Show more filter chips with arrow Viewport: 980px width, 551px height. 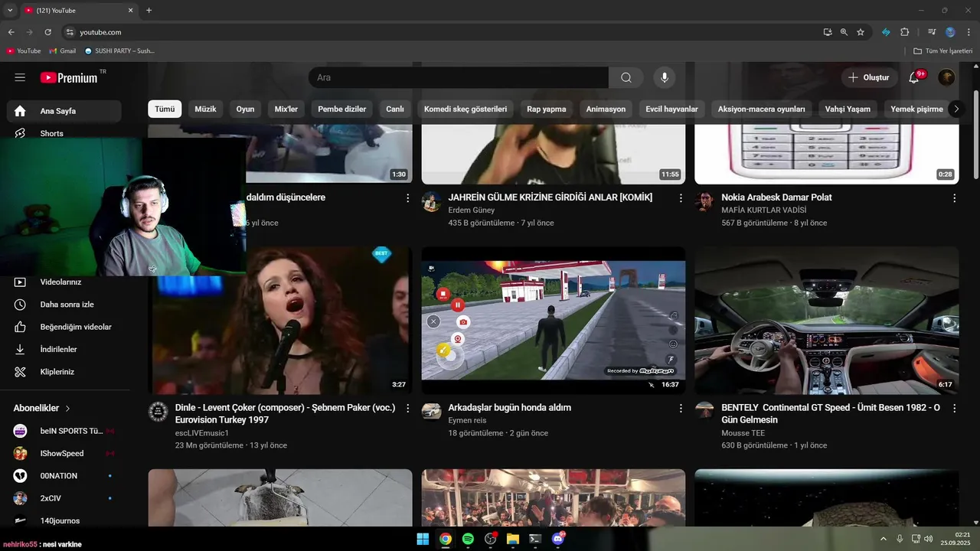click(x=955, y=109)
